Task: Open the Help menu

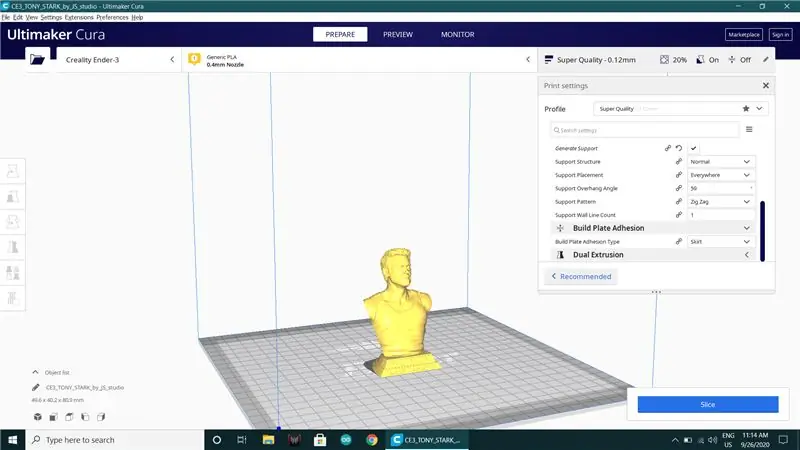Action: click(137, 17)
